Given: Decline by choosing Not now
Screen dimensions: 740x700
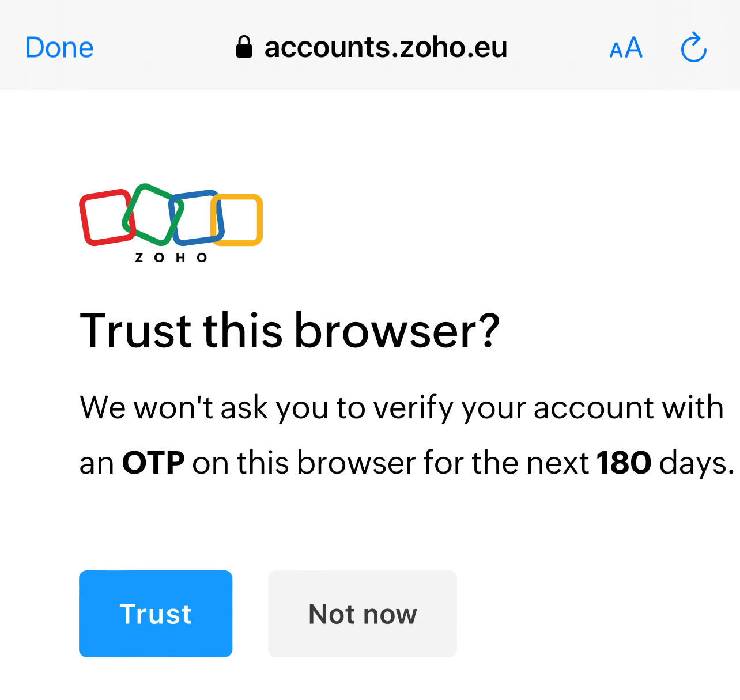Looking at the screenshot, I should pyautogui.click(x=363, y=614).
